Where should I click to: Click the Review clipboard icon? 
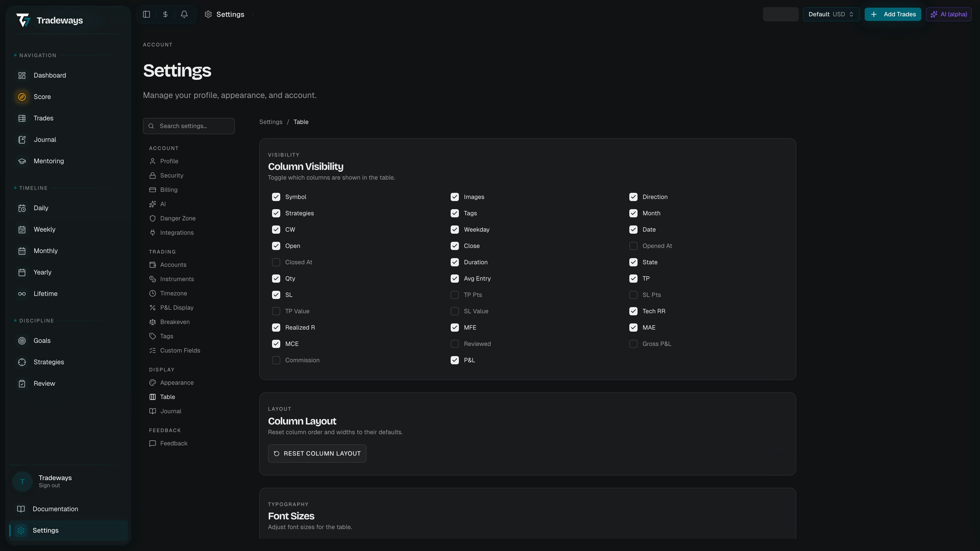(x=22, y=383)
